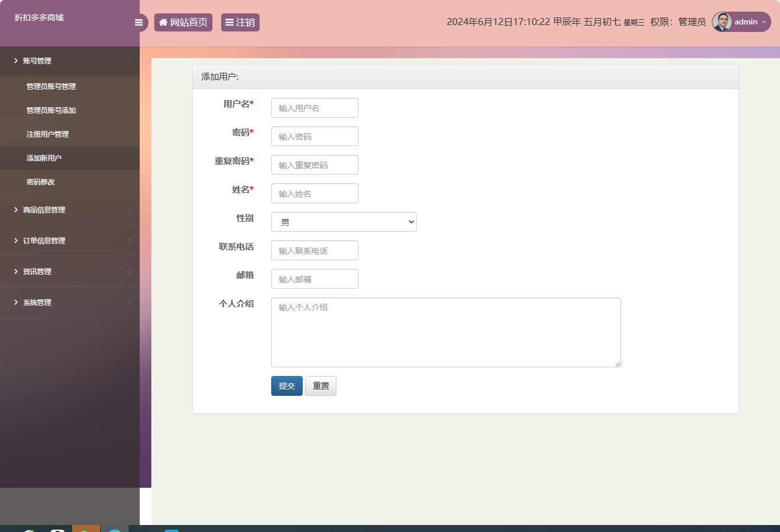Click the home icon on 网站首页 button
Image resolution: width=780 pixels, height=532 pixels.
click(162, 22)
